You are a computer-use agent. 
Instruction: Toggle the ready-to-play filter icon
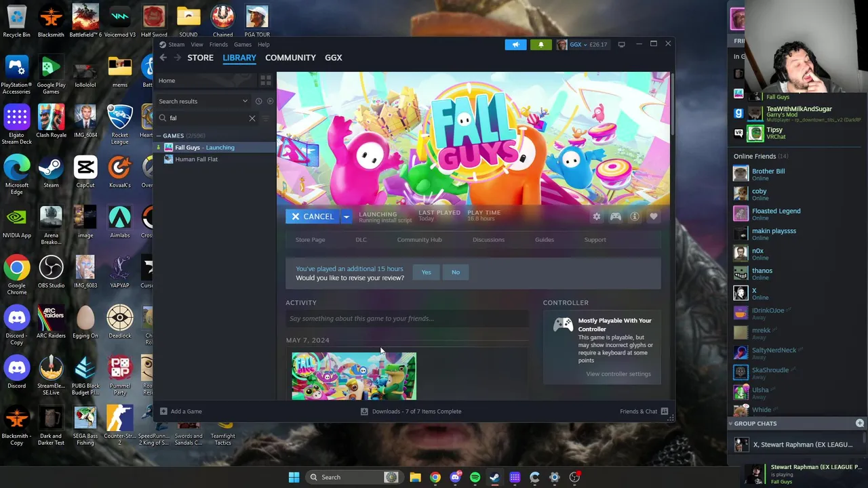(270, 101)
